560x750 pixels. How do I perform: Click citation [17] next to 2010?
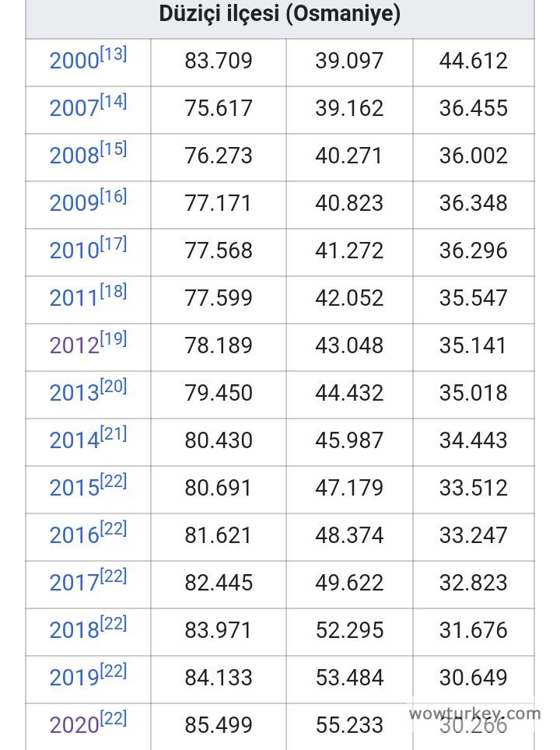[x=113, y=244]
